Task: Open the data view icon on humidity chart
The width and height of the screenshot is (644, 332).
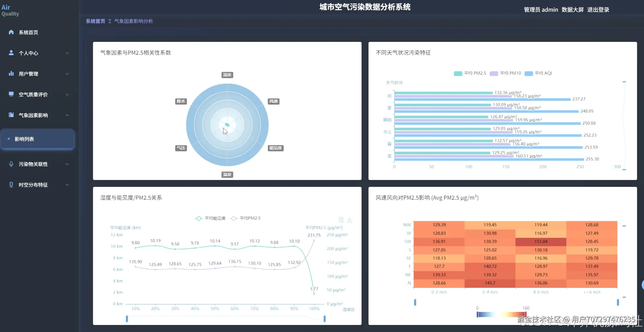Action: tap(341, 220)
